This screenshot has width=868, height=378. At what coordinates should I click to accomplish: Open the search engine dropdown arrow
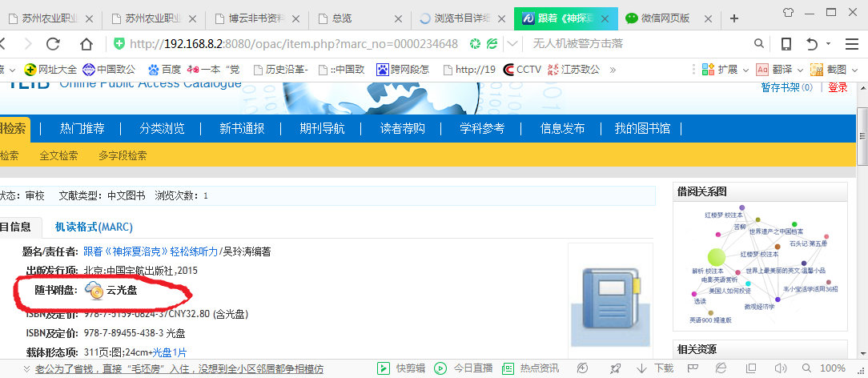click(512, 44)
